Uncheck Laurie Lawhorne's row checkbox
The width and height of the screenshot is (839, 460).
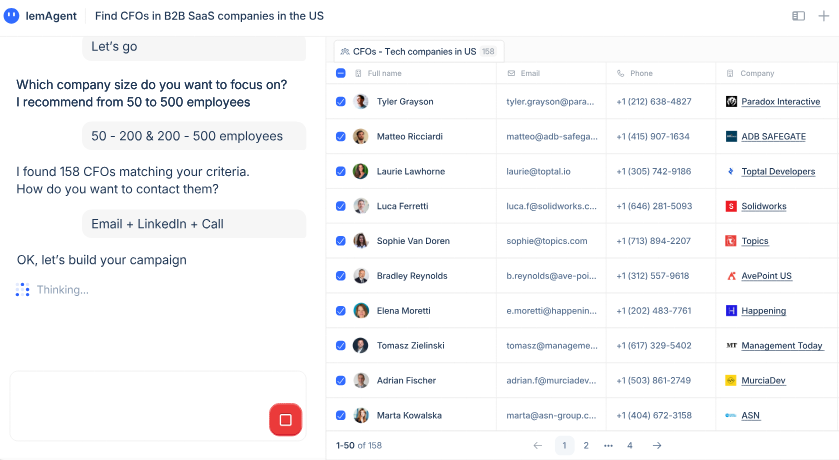[x=341, y=171]
